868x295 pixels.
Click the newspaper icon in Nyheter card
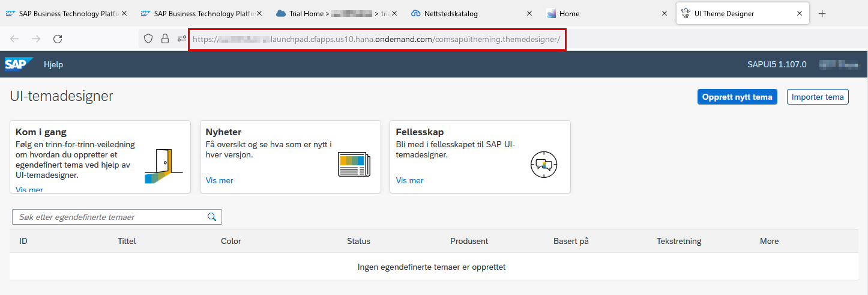[354, 165]
